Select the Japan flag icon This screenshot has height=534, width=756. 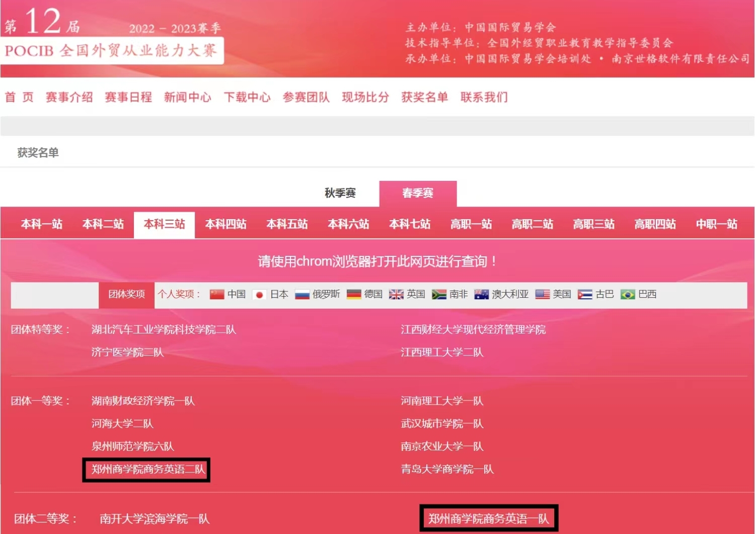click(259, 295)
